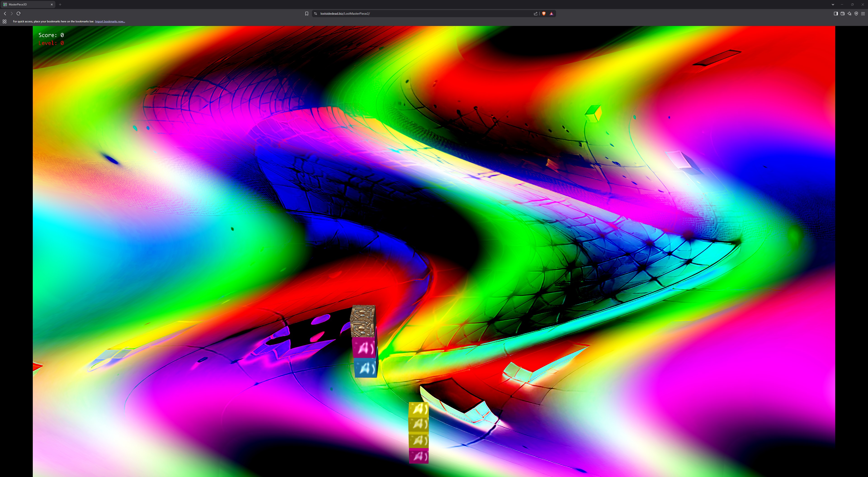Close the MasterPiece3D tab

coord(52,4)
